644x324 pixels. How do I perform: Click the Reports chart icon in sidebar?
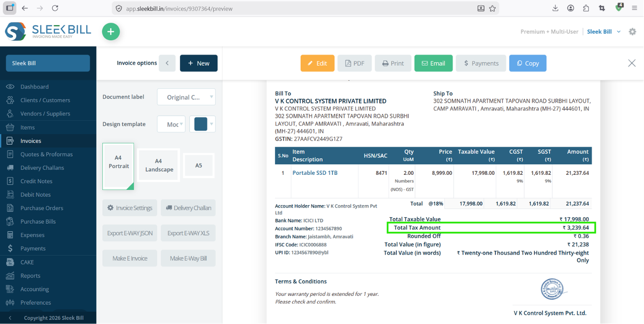10,276
